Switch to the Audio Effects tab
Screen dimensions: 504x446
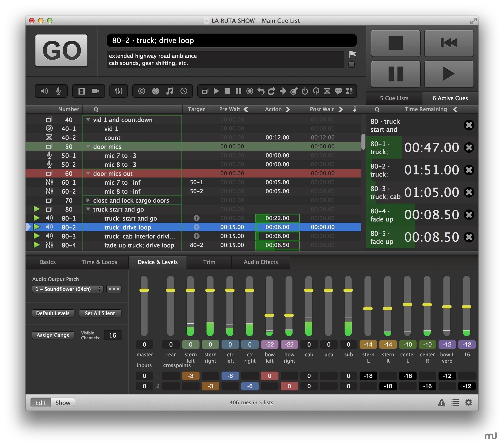click(x=261, y=262)
